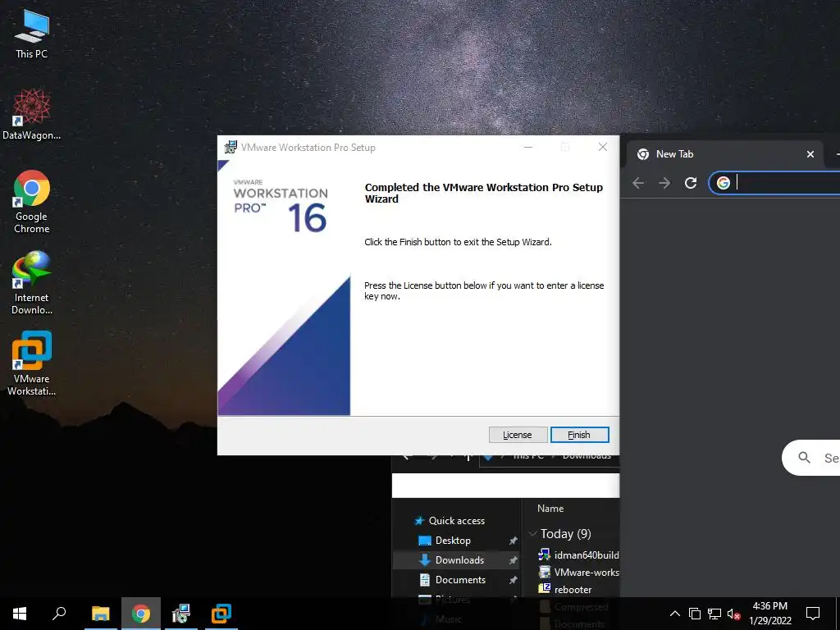
Task: Open This PC desktop icon
Action: tap(32, 33)
